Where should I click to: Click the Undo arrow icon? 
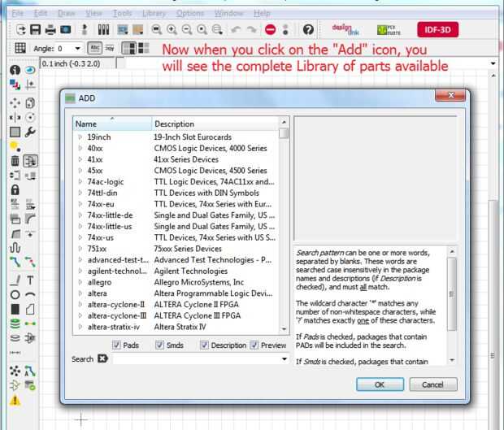coord(236,29)
